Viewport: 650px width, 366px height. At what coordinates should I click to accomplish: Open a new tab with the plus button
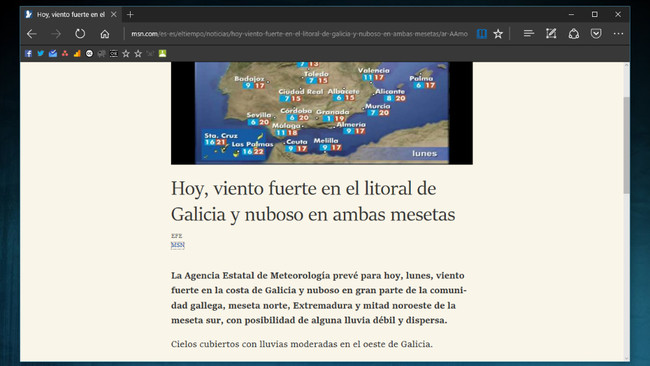[x=130, y=15]
